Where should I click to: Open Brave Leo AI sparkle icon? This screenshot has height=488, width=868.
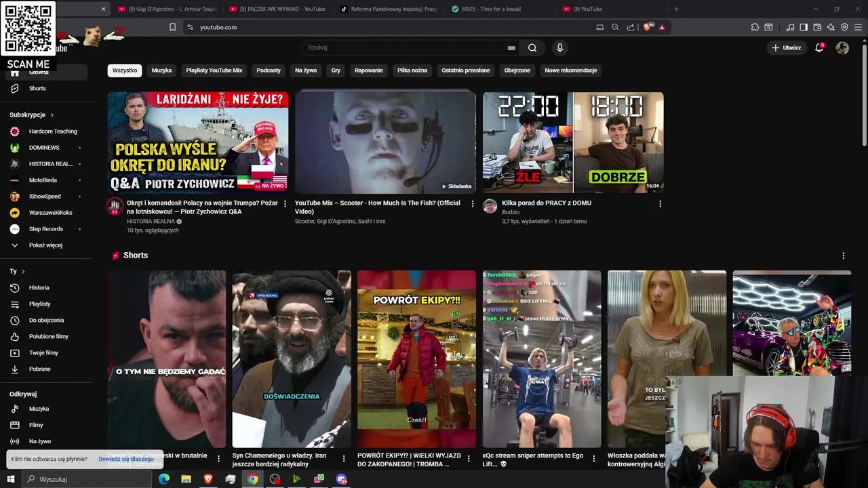tap(831, 27)
